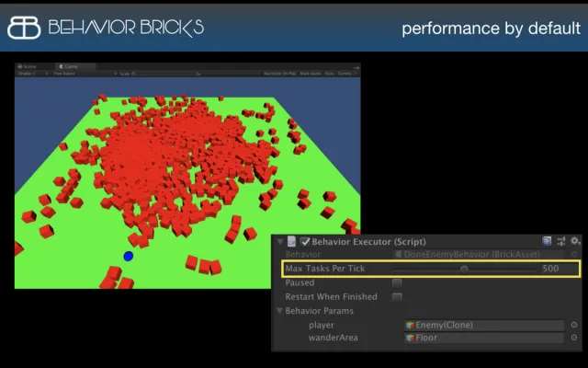Adjust the Game view Scale slider
This screenshot has height=368, width=588.
165,74
